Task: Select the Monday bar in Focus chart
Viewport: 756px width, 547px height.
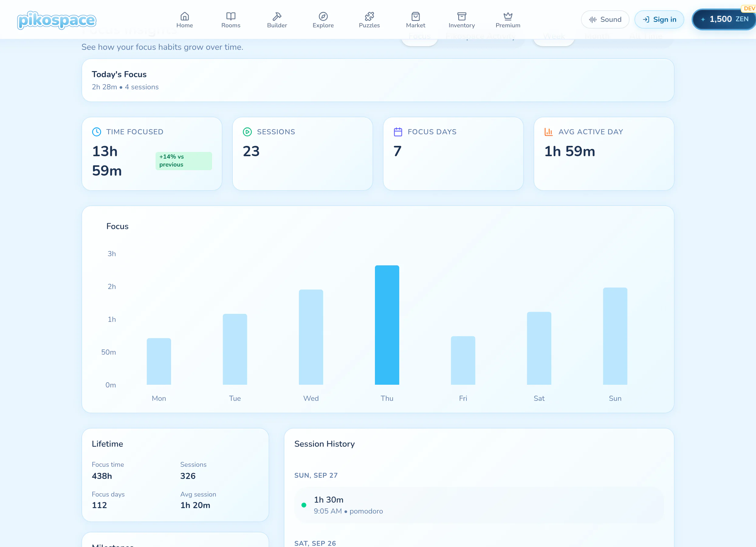Action: 159,361
